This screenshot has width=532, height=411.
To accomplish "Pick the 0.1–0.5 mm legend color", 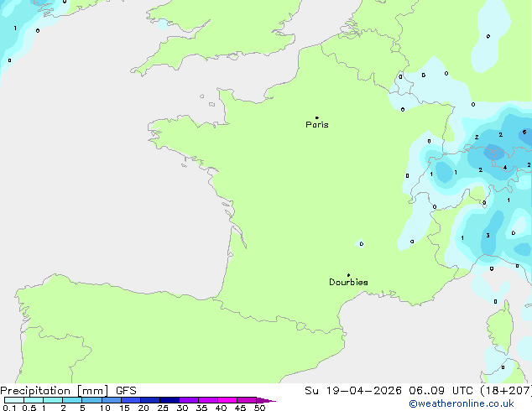I will click(14, 400).
